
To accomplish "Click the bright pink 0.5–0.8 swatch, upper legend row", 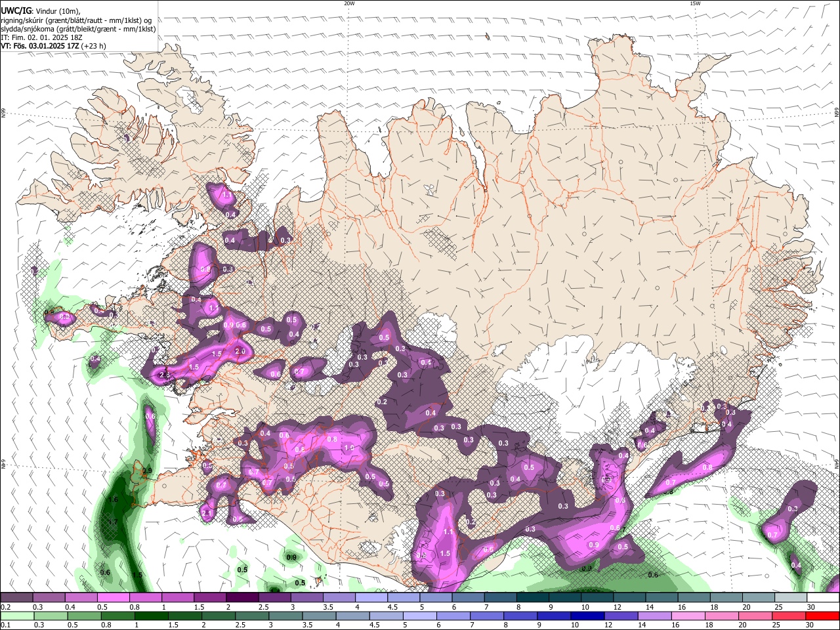I will coord(113,598).
